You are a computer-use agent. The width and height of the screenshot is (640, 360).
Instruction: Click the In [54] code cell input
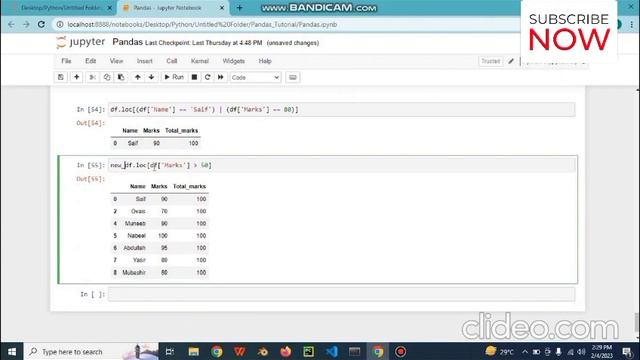tap(342, 109)
